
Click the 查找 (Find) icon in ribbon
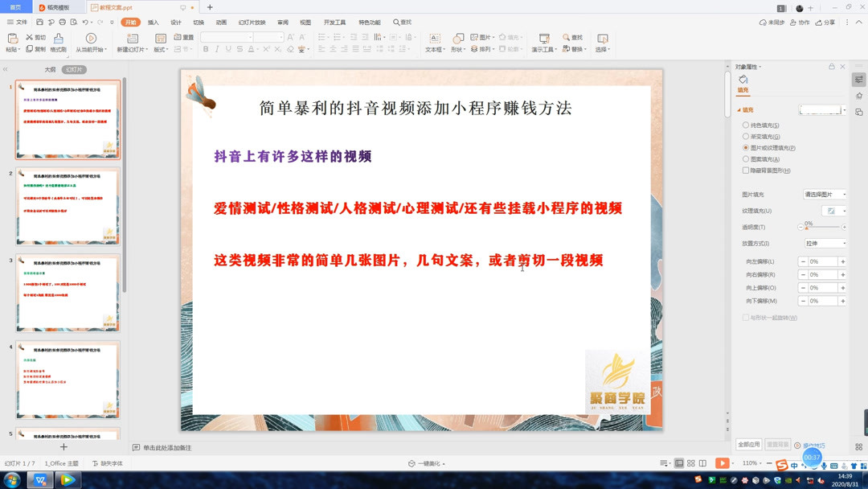pyautogui.click(x=572, y=35)
